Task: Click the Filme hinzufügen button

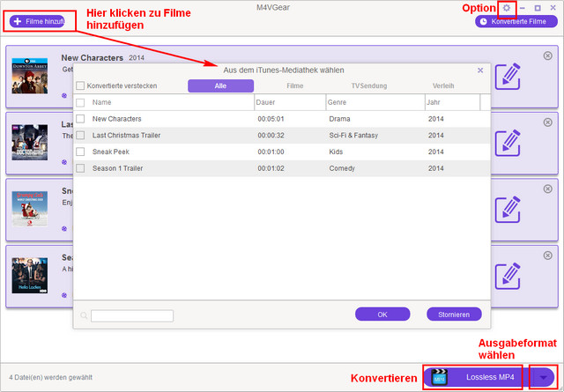Action: pos(37,21)
